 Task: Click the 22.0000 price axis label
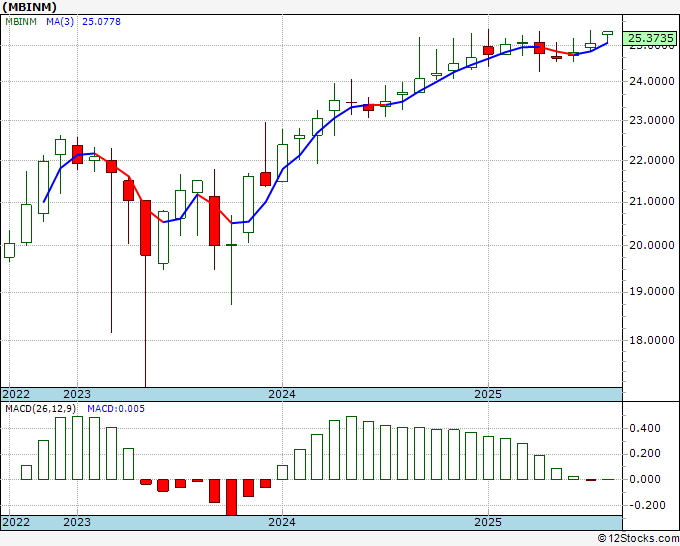pos(652,160)
